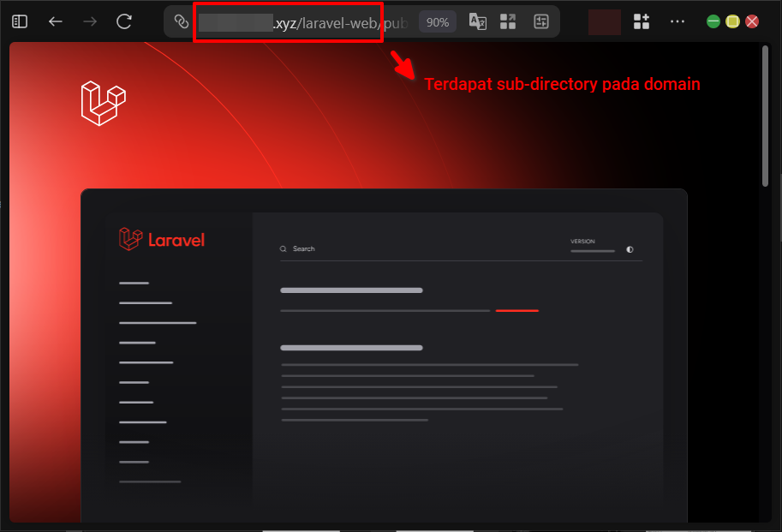This screenshot has height=532, width=782.
Task: Open the ellipsis more options menu
Action: pos(678,21)
